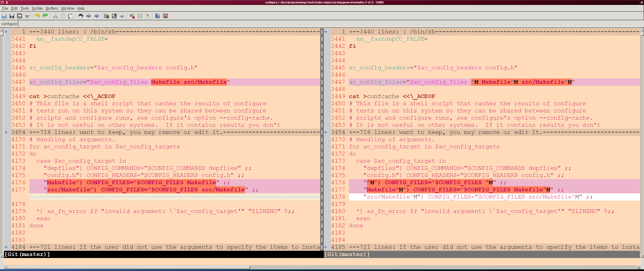Click the Undo arrow icon
644x271 pixels.
37,16
